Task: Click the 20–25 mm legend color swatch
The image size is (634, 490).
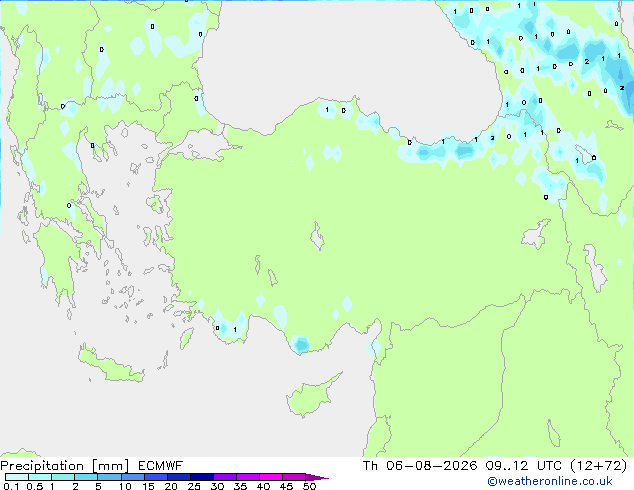Action: pyautogui.click(x=178, y=477)
